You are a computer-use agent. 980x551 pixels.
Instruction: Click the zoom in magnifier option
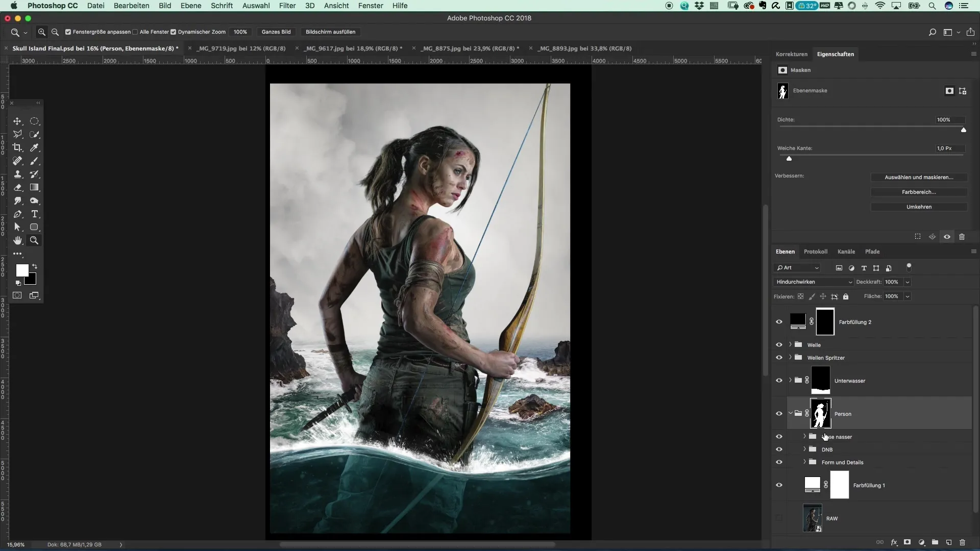coord(42,32)
